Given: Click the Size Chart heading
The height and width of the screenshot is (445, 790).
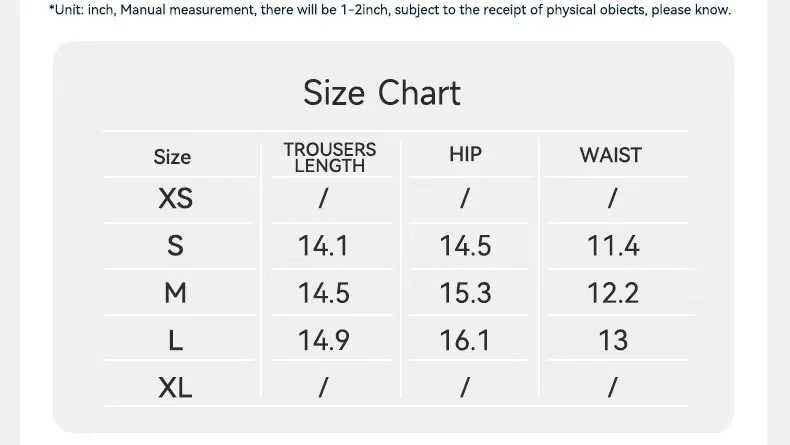Looking at the screenshot, I should coord(382,93).
